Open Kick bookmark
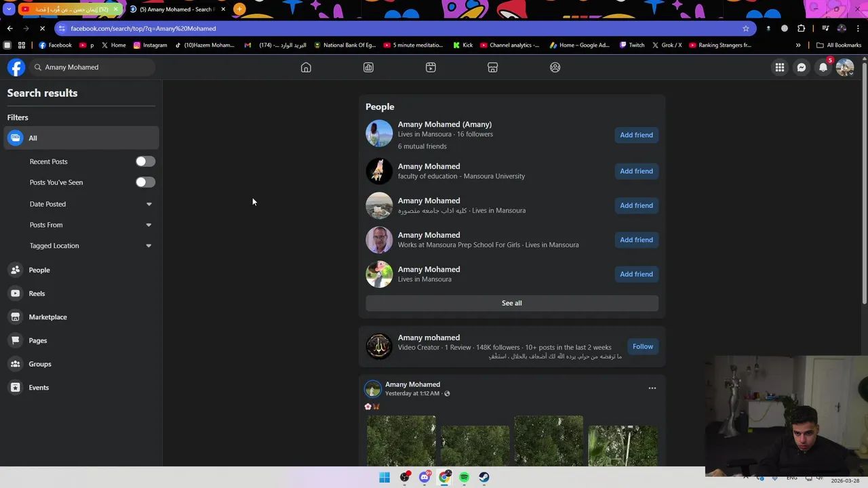The image size is (868, 488). coord(462,45)
